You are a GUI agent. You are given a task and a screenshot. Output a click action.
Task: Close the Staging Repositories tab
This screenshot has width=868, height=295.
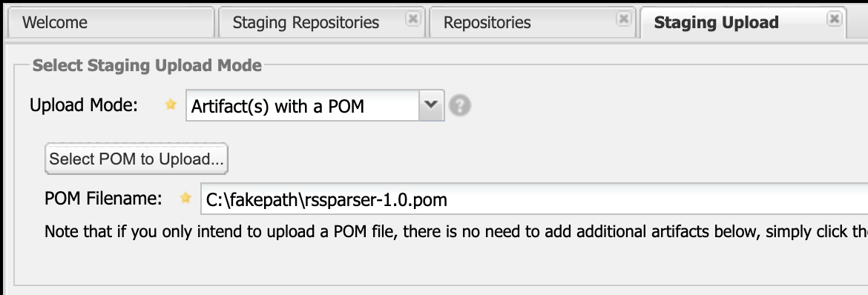click(412, 19)
